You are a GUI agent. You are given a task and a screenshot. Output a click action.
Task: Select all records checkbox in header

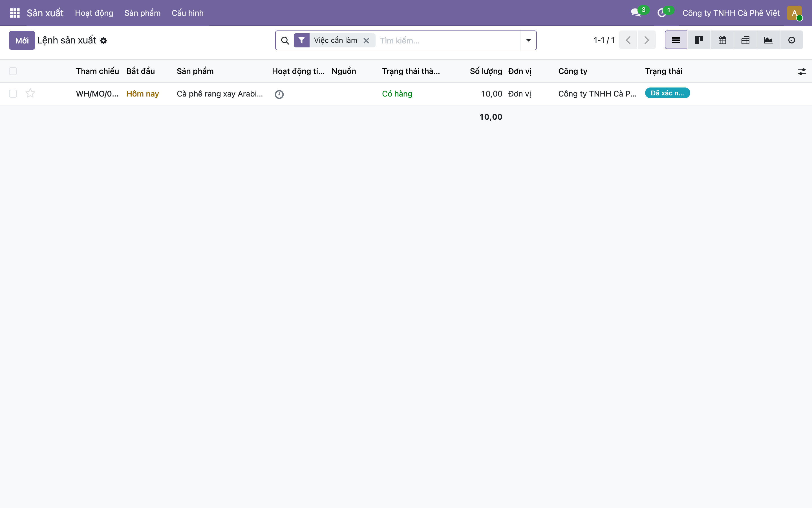pyautogui.click(x=13, y=71)
